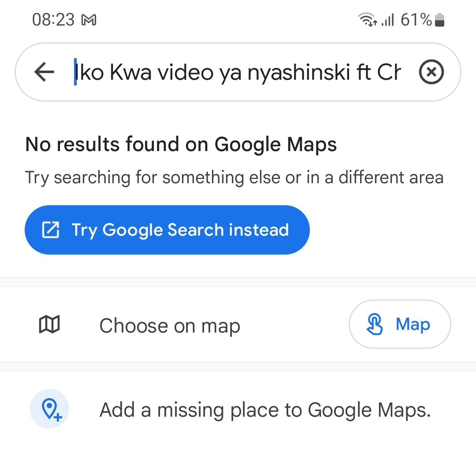The width and height of the screenshot is (476, 455).
Task: Clear the search text with X icon
Action: (x=431, y=72)
